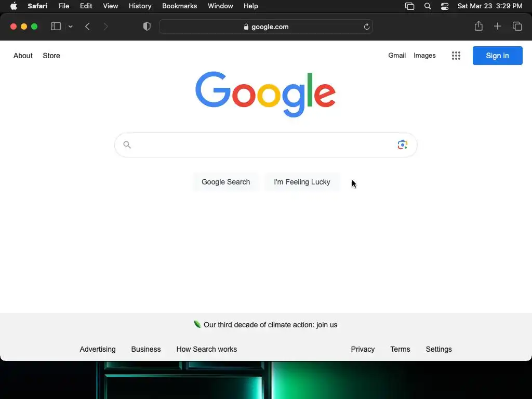532x399 pixels.
Task: Click the lock icon in address bar
Action: (246, 27)
